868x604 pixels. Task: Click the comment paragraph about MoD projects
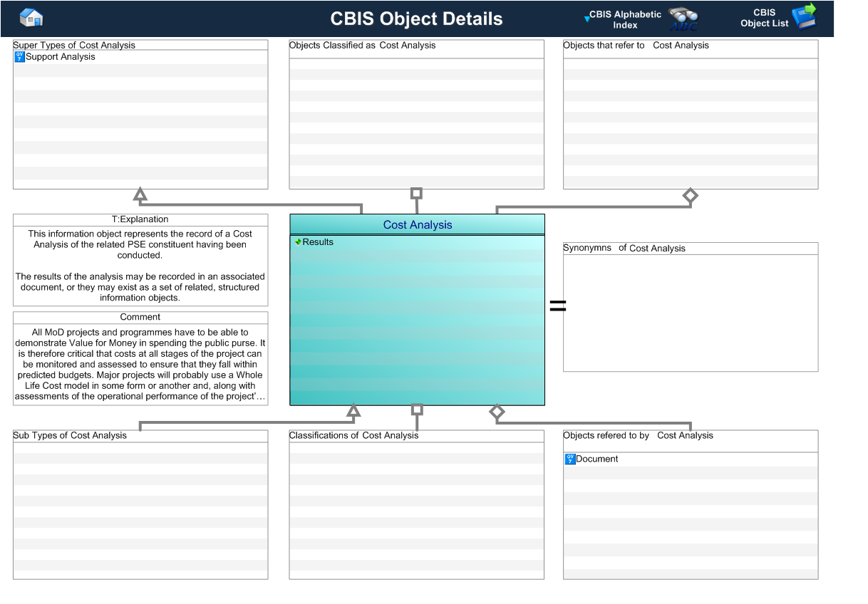(140, 364)
